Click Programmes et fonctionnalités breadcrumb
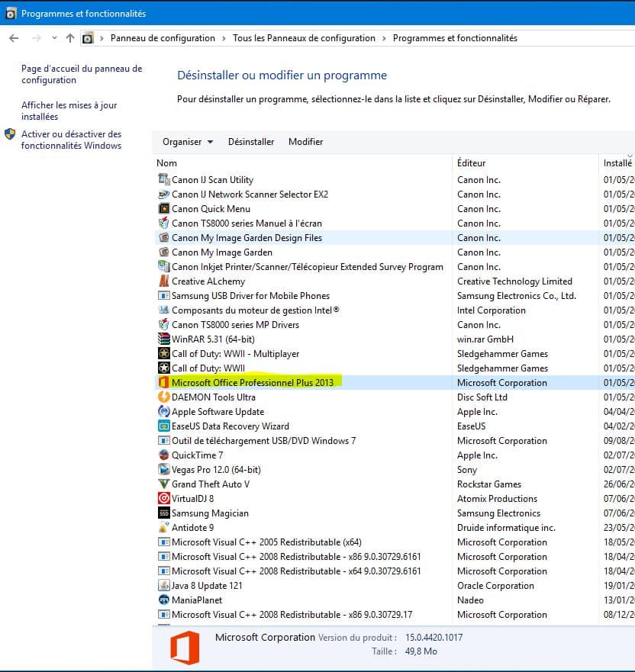The image size is (635, 672). point(455,38)
